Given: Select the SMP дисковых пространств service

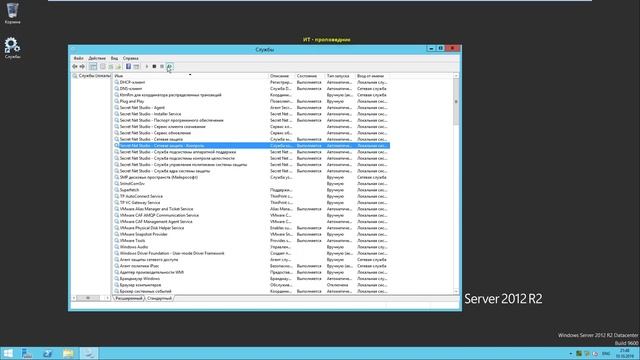Looking at the screenshot, I should point(251,178).
